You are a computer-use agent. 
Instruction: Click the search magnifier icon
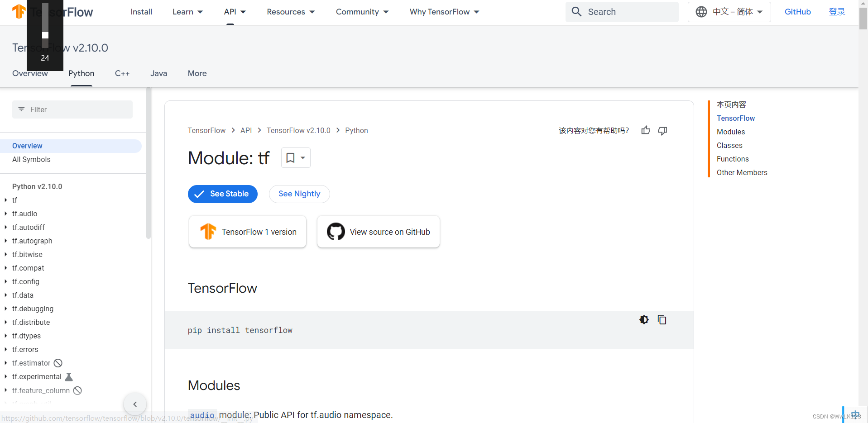(x=576, y=12)
